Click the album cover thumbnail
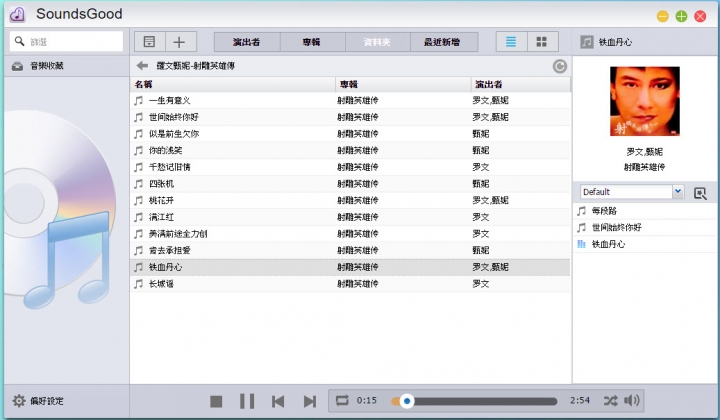Viewport: 720px width, 420px height. [645, 101]
